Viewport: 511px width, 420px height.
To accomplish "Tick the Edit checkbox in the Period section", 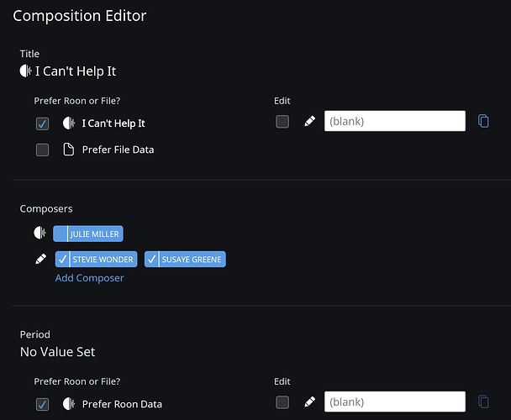I will 282,402.
